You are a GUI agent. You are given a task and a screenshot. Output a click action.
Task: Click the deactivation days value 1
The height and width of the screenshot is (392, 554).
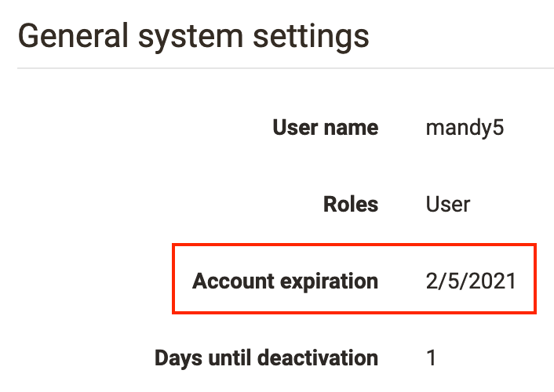click(x=432, y=358)
